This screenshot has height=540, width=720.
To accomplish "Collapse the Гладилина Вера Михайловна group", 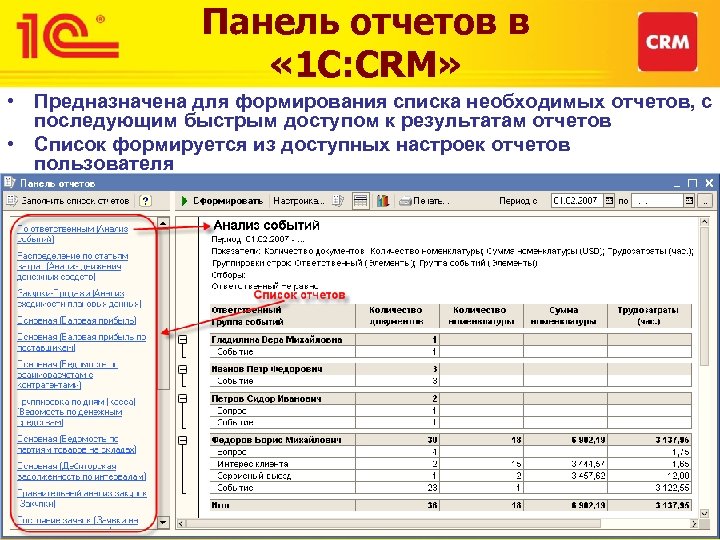I will click(183, 340).
